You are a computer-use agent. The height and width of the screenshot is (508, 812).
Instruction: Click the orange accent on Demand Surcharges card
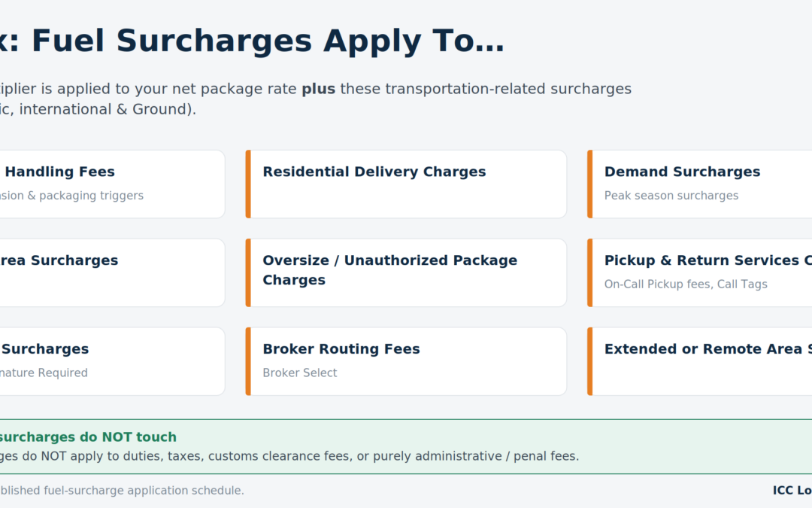[x=590, y=184]
